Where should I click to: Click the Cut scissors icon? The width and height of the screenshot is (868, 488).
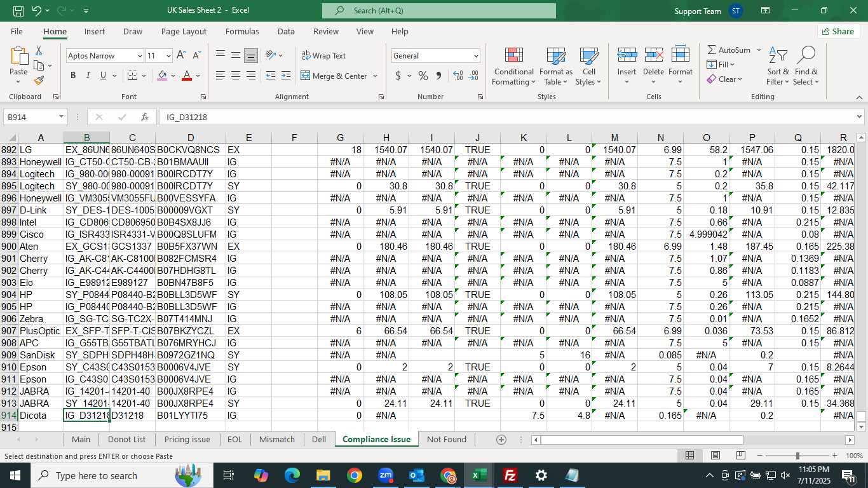point(39,51)
